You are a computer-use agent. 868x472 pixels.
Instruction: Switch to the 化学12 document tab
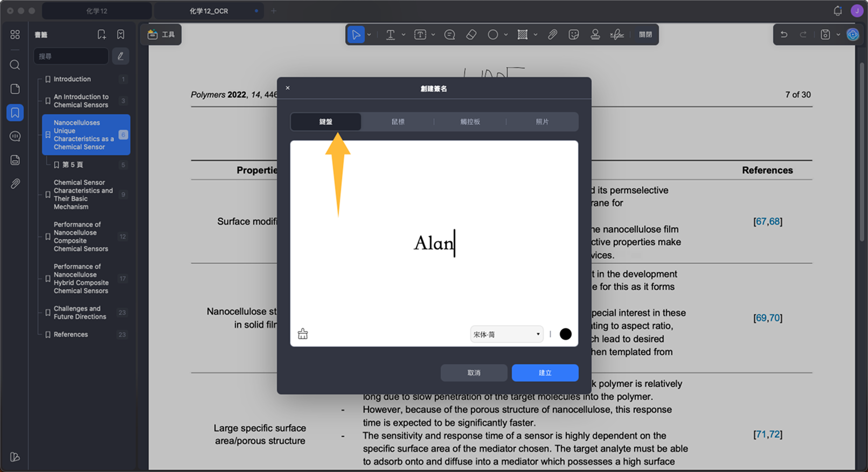point(97,11)
